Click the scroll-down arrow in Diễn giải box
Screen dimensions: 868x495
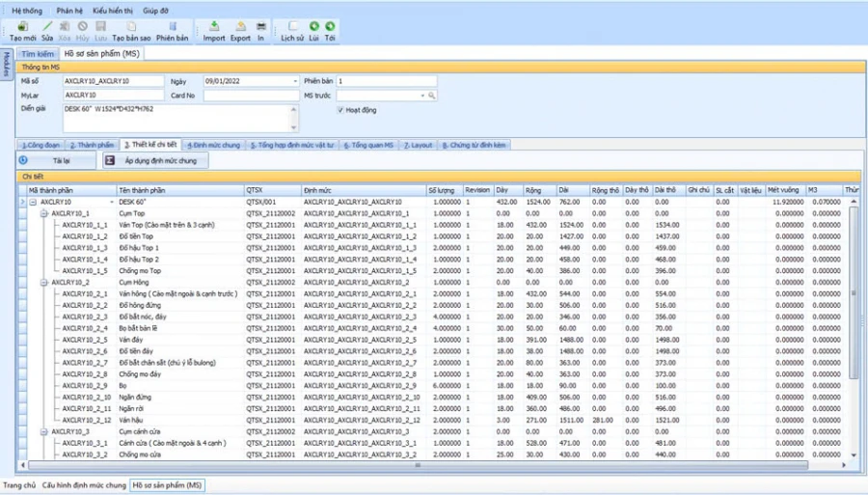point(294,128)
